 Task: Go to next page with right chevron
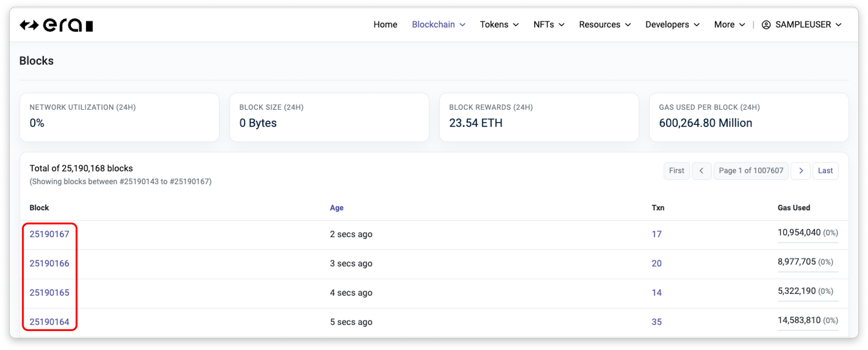coord(800,171)
